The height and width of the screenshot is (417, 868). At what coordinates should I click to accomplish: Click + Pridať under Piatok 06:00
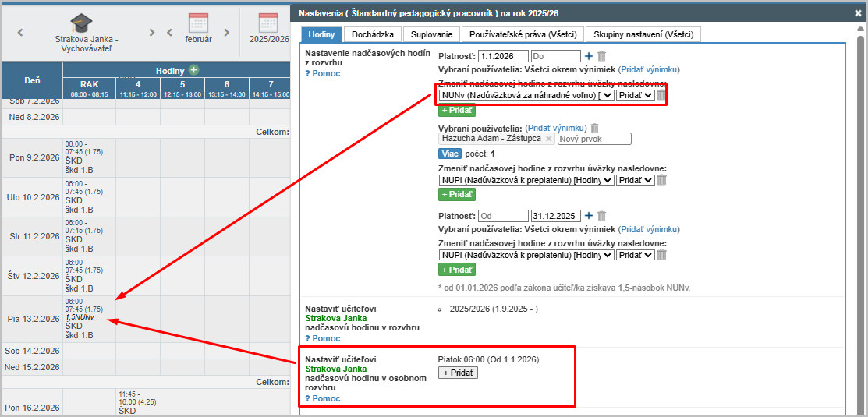tap(458, 373)
